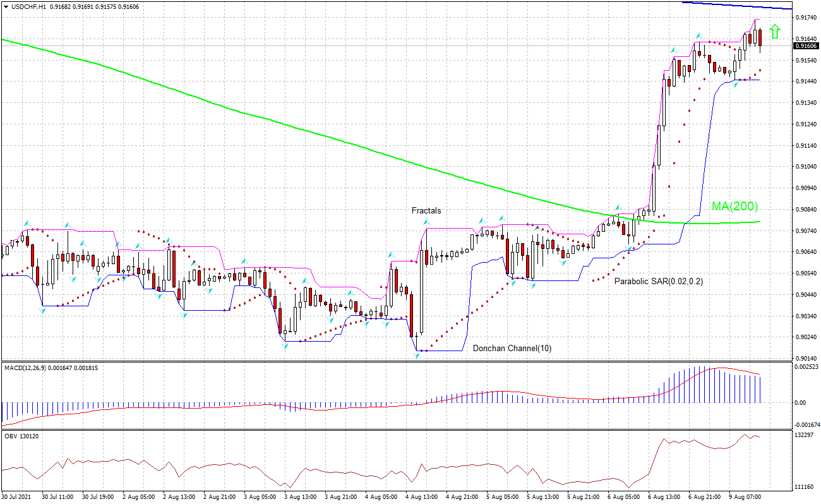Click OBV scale value 111160
Image resolution: width=821 pixels, height=504 pixels.
click(803, 487)
